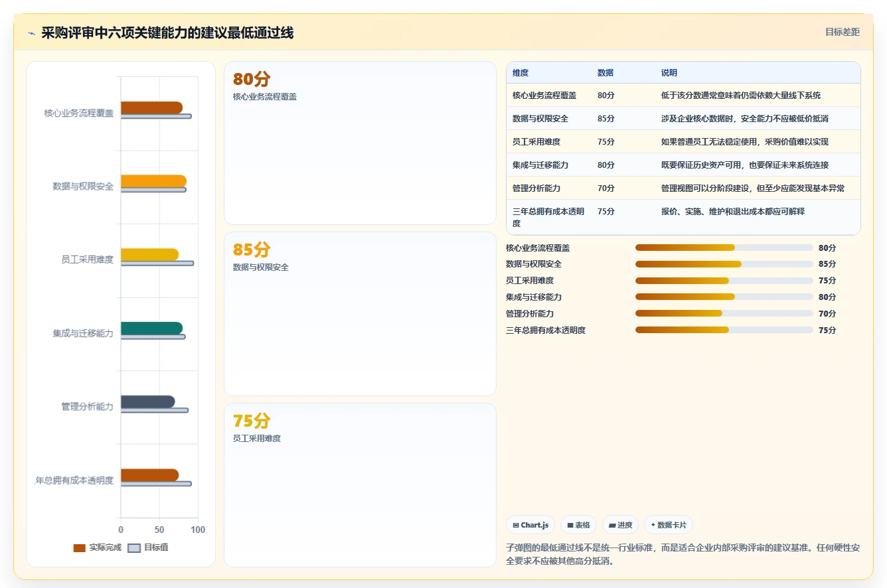Click the title 采购评审中六项关键能力的建议最低通过线
The image size is (887, 588).
pos(167,33)
